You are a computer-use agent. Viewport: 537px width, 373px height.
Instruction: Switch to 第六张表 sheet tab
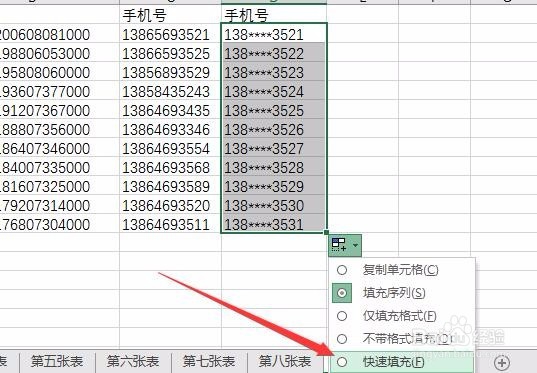[133, 362]
